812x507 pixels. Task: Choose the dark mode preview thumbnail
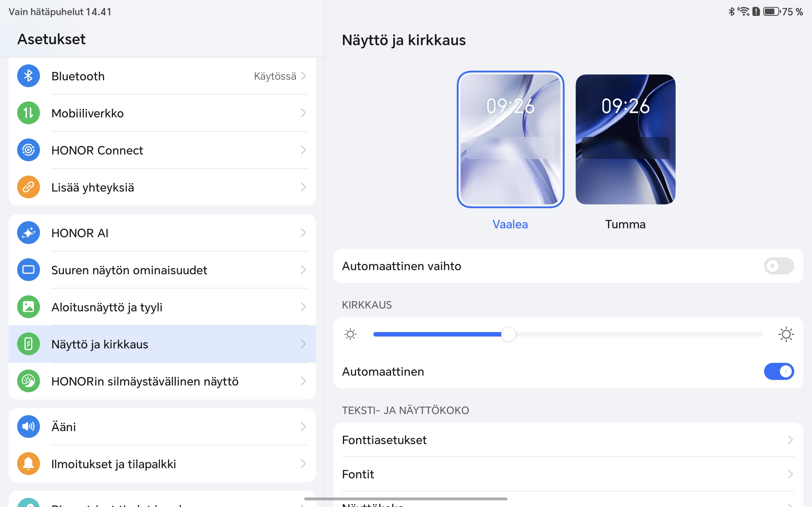coord(625,139)
